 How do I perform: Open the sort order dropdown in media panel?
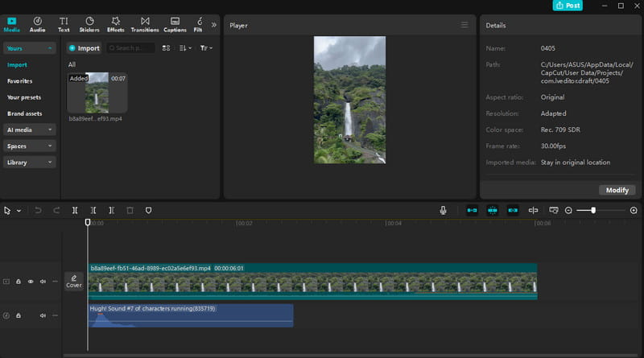click(x=184, y=48)
